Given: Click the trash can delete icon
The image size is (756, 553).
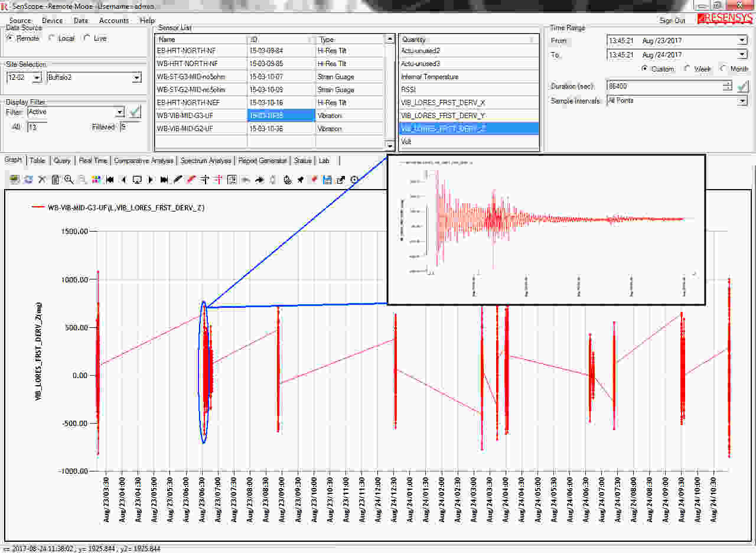Looking at the screenshot, I should (56, 179).
